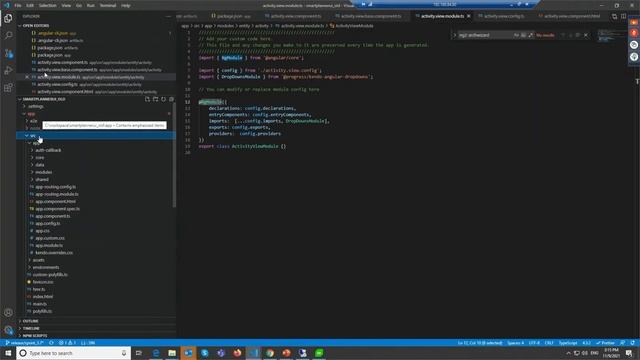Open the Extensions view

coord(8,88)
